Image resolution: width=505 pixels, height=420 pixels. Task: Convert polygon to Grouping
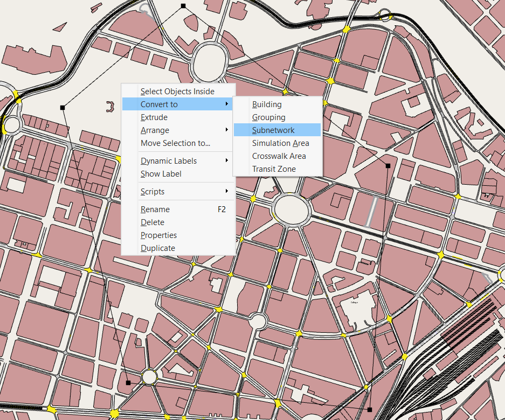[268, 117]
